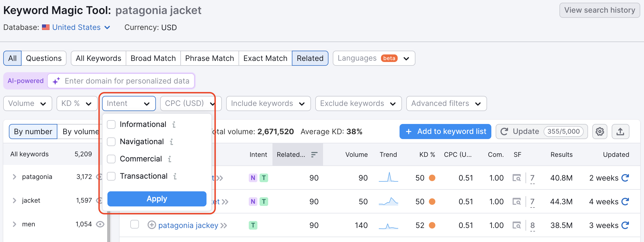The width and height of the screenshot is (644, 242).
Task: Open the Volume filter dropdown
Action: point(28,103)
